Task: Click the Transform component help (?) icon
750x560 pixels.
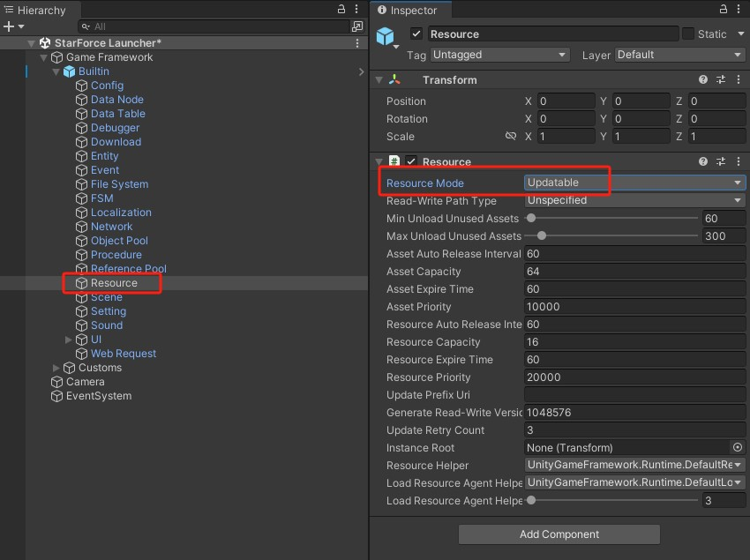Action: [703, 79]
